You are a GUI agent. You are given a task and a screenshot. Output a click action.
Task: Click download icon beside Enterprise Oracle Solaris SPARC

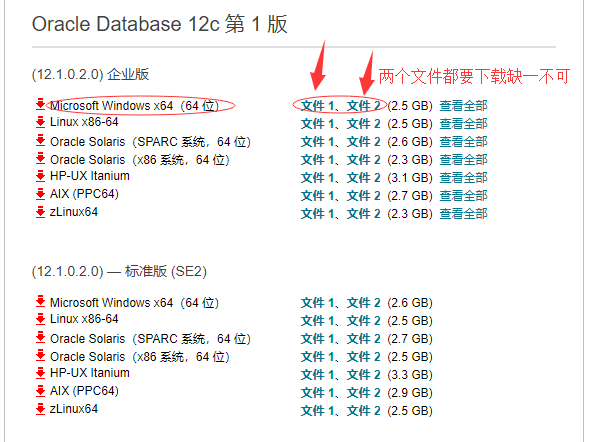point(40,140)
